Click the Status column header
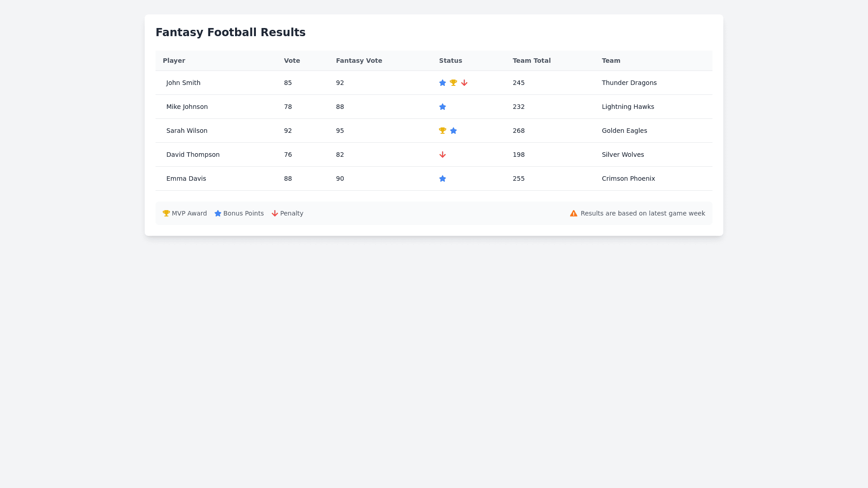Image resolution: width=868 pixels, height=488 pixels. pos(451,61)
